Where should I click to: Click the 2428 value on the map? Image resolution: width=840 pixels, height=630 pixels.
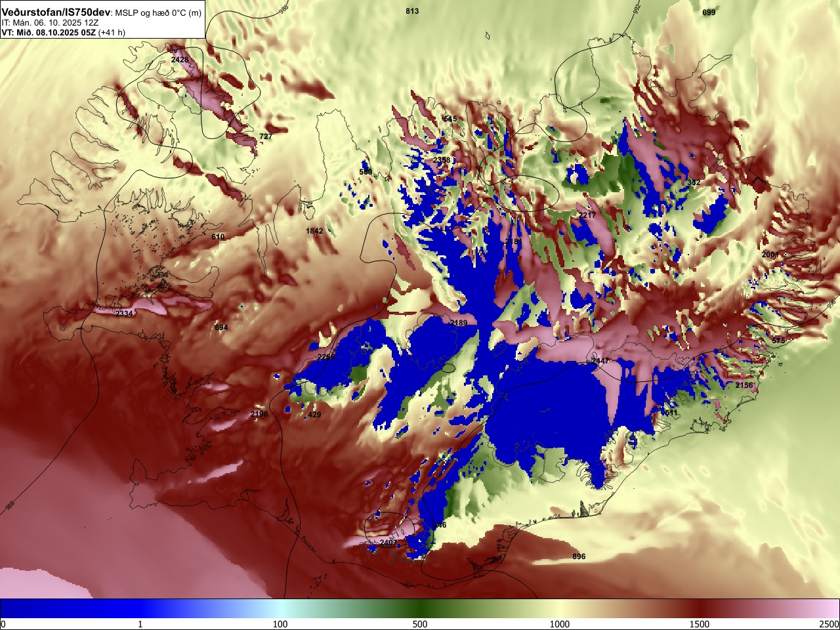[180, 60]
